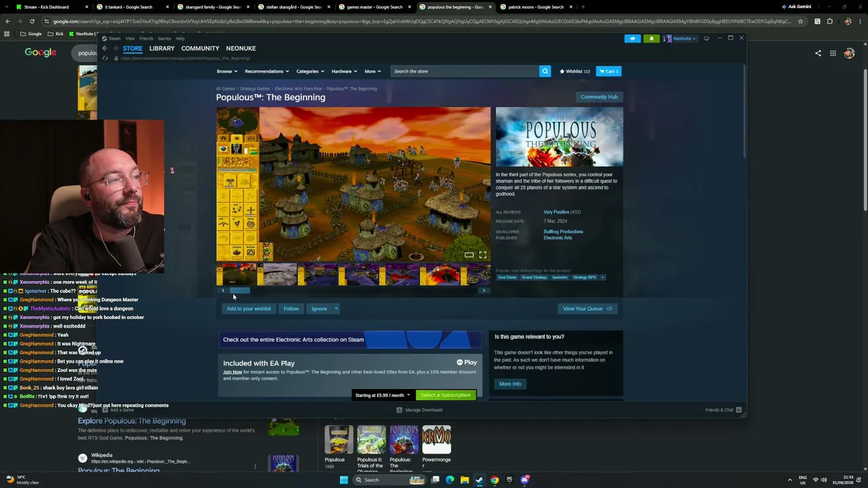The width and height of the screenshot is (868, 488).
Task: Open Microsoft Edge from the taskbar
Action: point(450,480)
